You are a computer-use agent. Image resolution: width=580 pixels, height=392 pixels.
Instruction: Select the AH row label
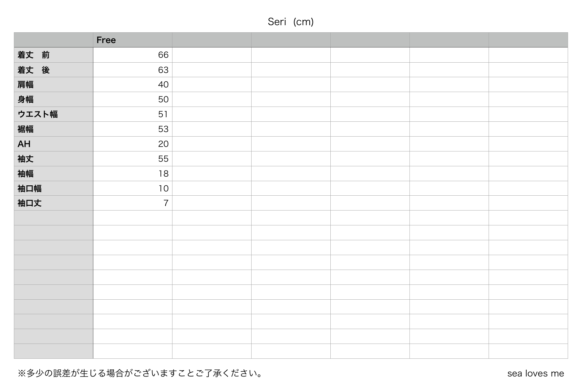[54, 144]
